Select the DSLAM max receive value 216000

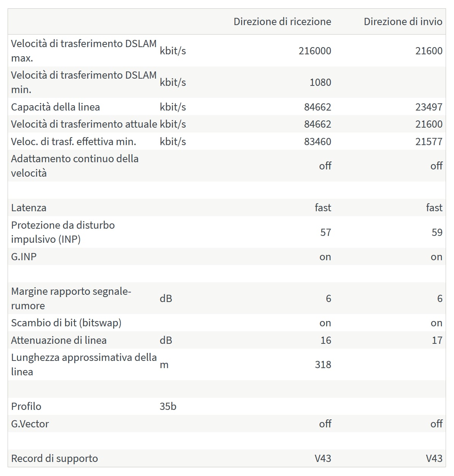314,51
